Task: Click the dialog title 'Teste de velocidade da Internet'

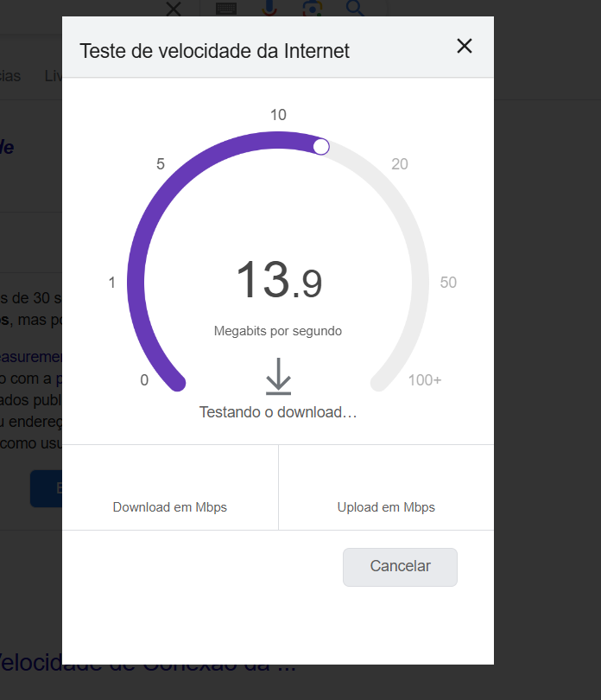Action: click(x=214, y=51)
